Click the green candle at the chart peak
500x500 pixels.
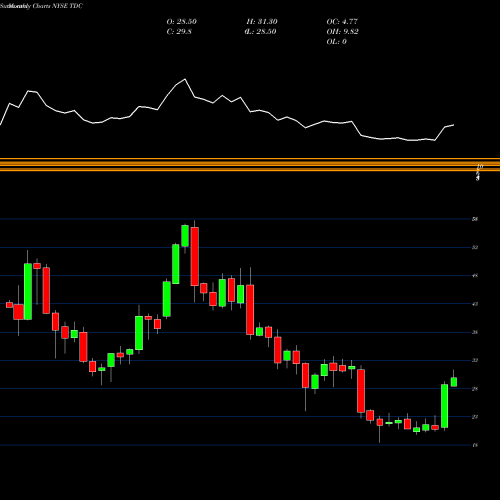click(x=185, y=236)
